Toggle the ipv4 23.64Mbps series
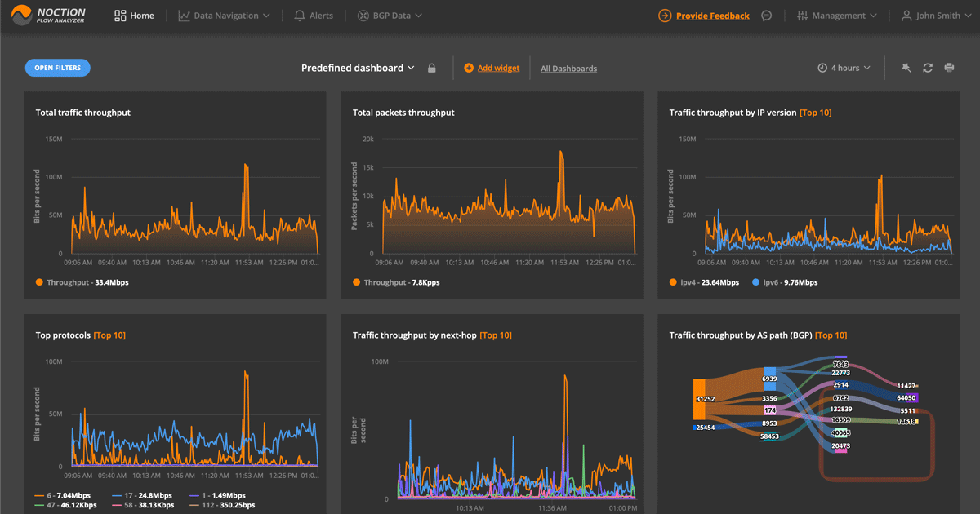980x514 pixels. click(x=704, y=282)
